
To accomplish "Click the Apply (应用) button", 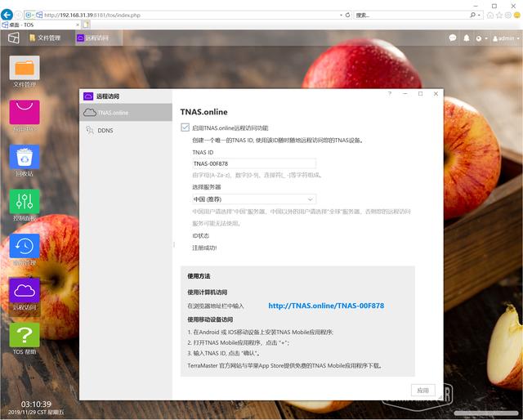I will 422,391.
